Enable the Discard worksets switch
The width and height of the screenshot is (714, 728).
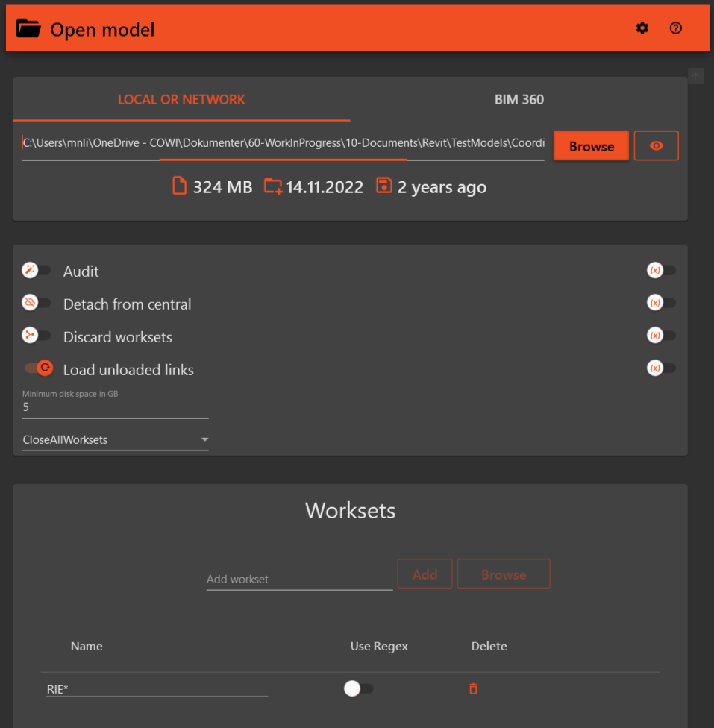(x=37, y=336)
